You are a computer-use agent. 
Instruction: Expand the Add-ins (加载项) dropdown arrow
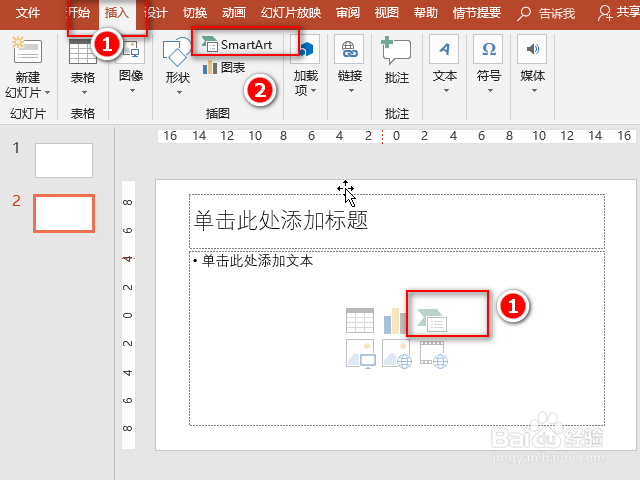tap(313, 90)
